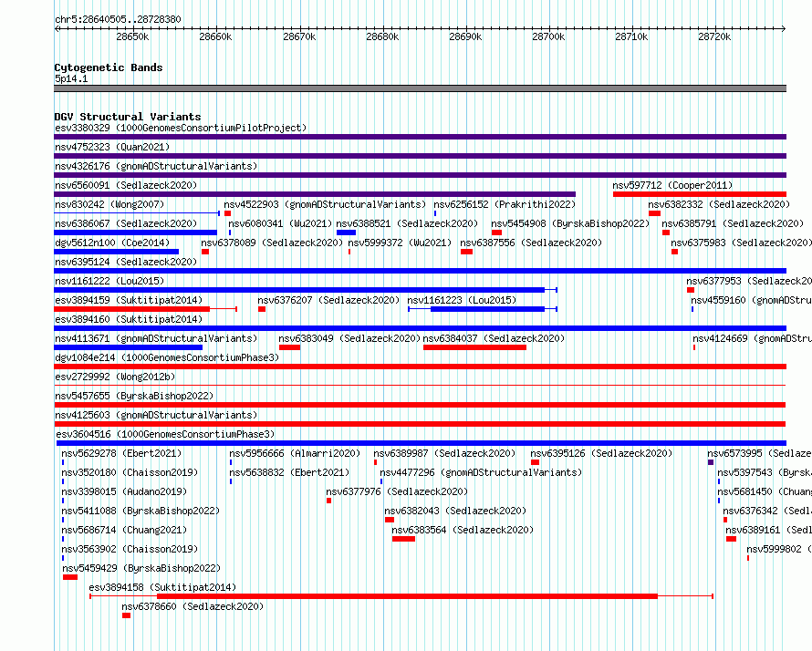Open nsv1161222 (Lou2015) variant
Image resolution: width=812 pixels, height=651 pixels.
tap(109, 281)
